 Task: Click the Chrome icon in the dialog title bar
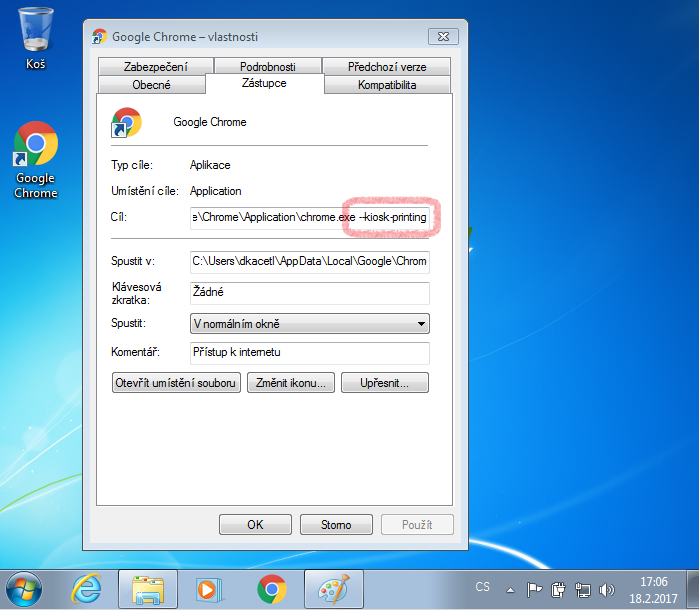(99, 37)
